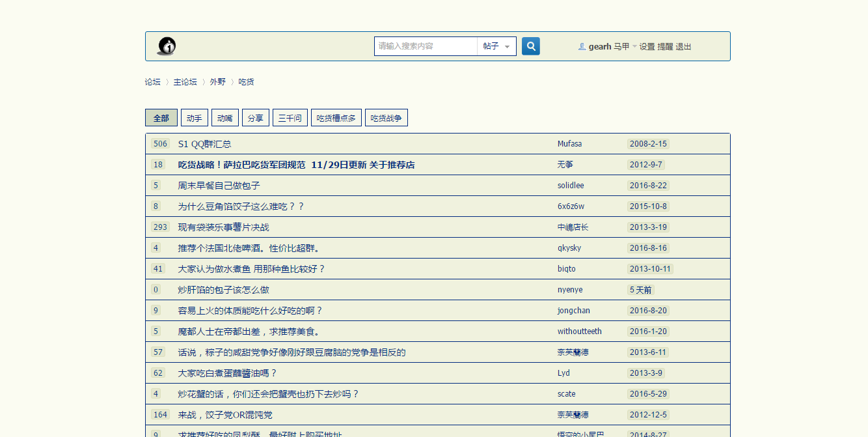Click the 2016-8-22 last post date

click(x=648, y=186)
